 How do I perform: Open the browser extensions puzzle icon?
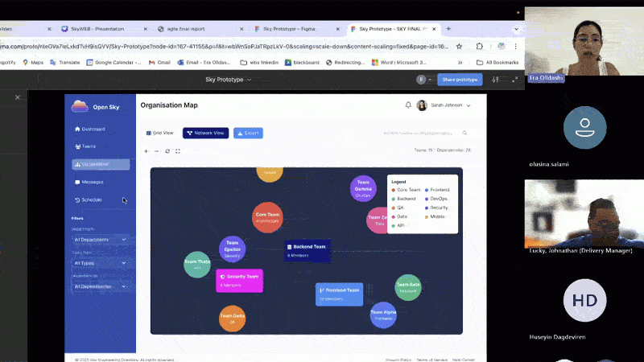(479, 47)
